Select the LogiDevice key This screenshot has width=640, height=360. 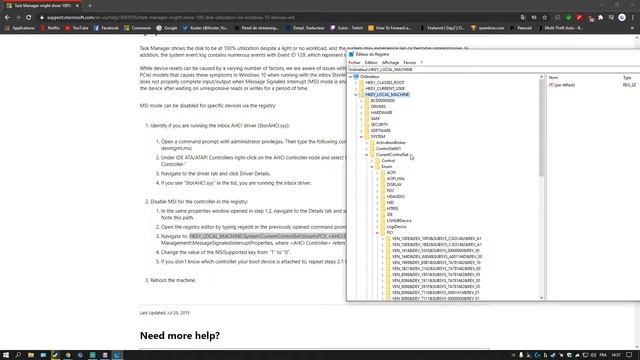tap(396, 227)
